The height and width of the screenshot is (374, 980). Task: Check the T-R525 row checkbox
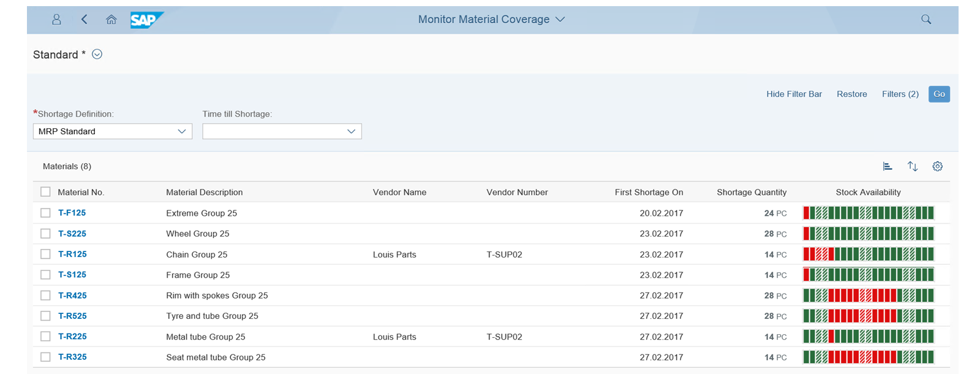pos(45,316)
